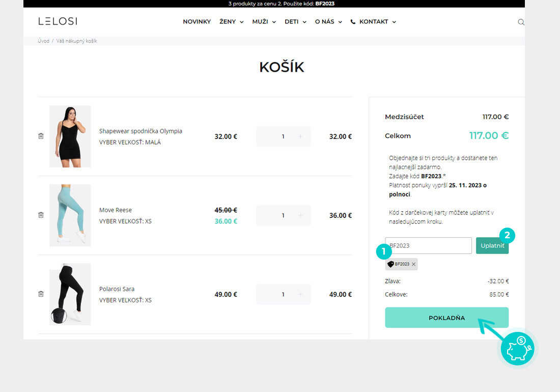Open the LELOSI logo home link
The image size is (560, 392).
(x=58, y=21)
